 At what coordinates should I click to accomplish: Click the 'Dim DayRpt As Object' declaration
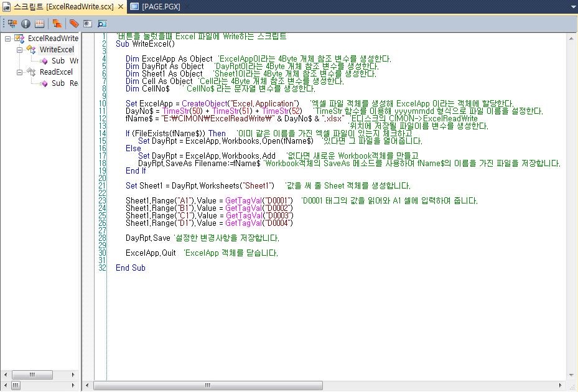pos(164,67)
